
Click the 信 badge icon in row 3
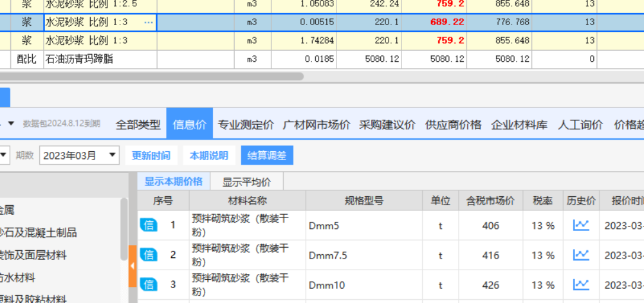coord(148,284)
